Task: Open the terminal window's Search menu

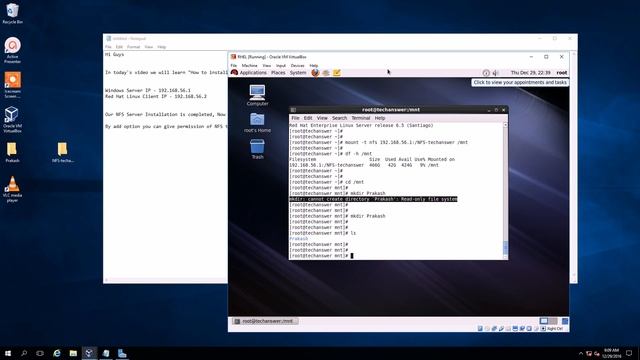Action: 339,118
